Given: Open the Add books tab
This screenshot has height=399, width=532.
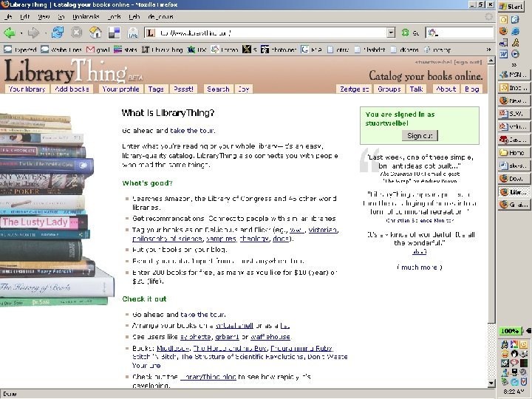Looking at the screenshot, I should [x=72, y=89].
